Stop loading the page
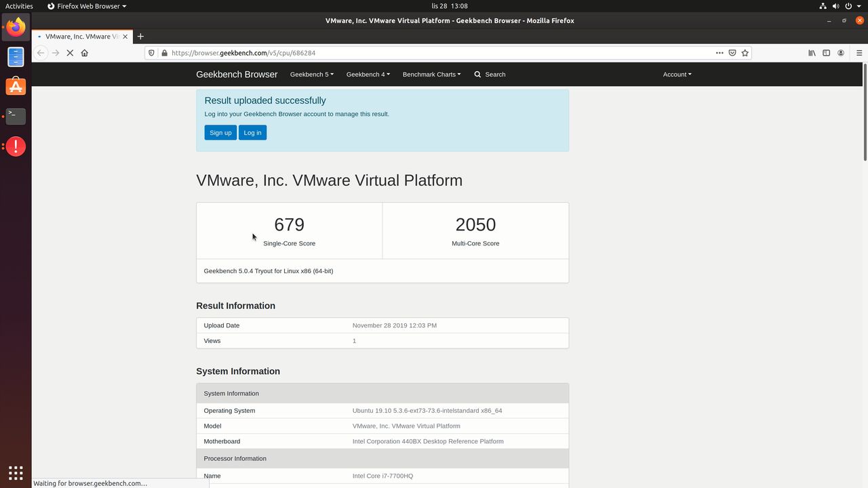Viewport: 868px width, 488px height. 70,53
